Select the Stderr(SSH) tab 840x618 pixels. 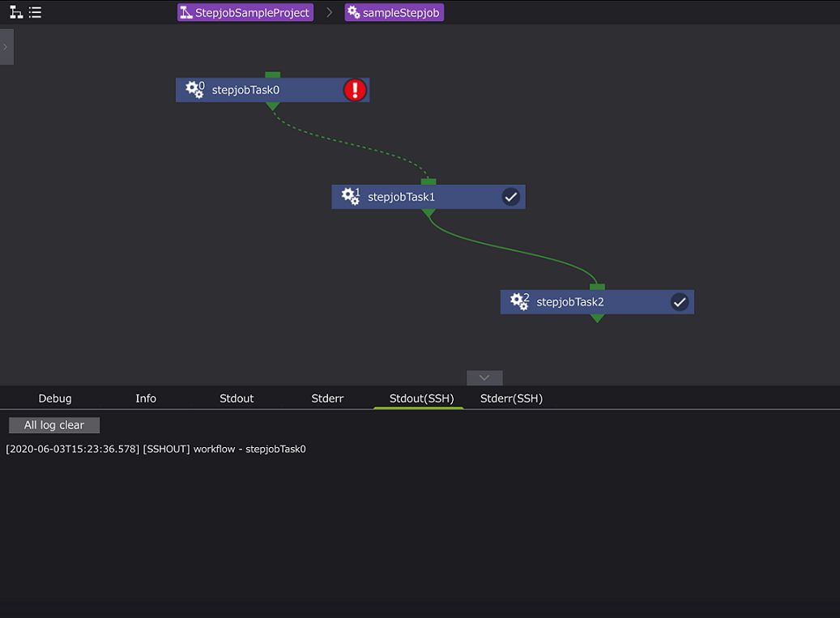511,399
